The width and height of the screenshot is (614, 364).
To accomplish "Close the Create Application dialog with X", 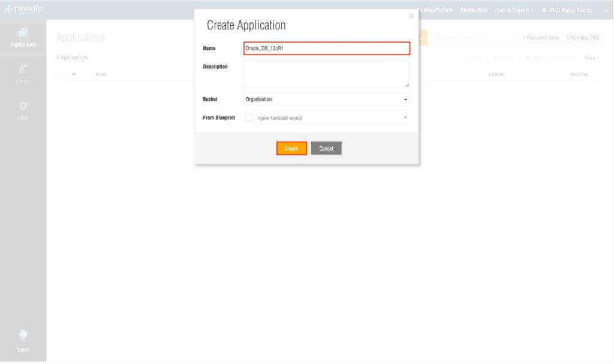I will point(411,16).
